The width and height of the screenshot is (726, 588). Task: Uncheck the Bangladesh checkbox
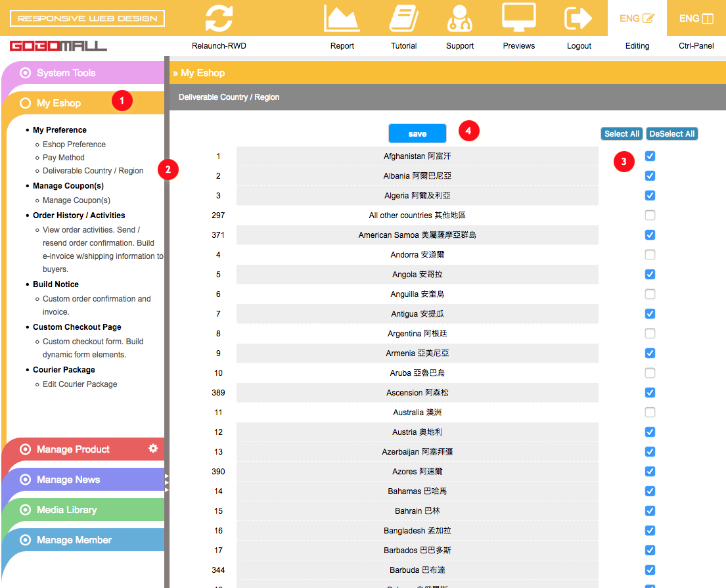(650, 531)
